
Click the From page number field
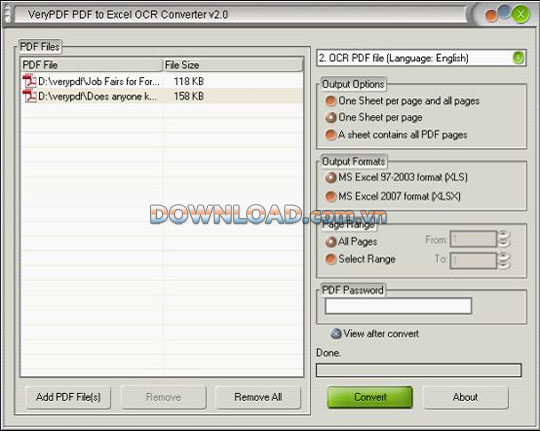coord(473,239)
